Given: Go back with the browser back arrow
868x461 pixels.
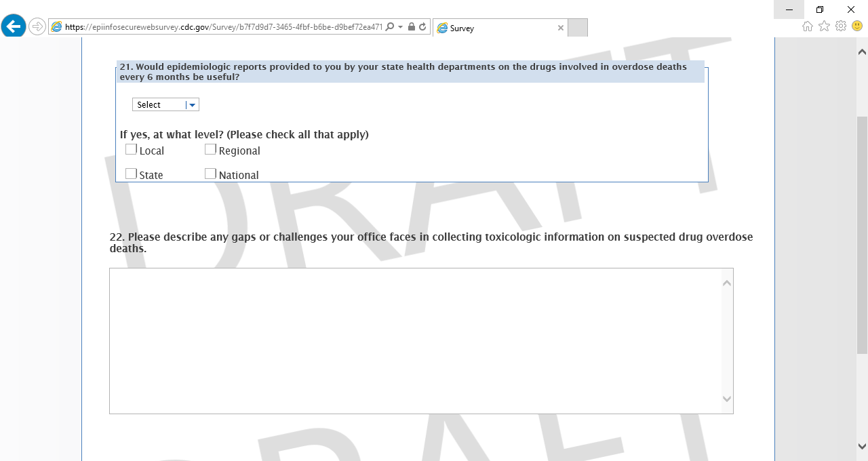Looking at the screenshot, I should tap(14, 26).
